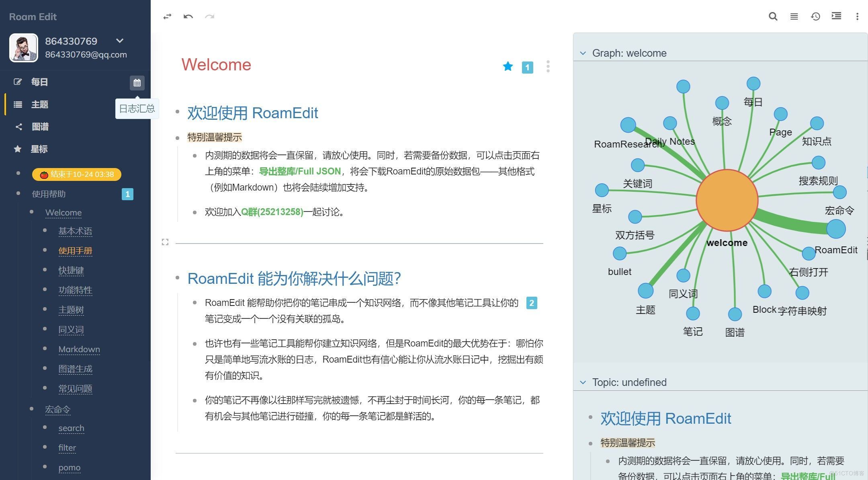Click the undo arrow icon
The height and width of the screenshot is (480, 868).
pyautogui.click(x=188, y=16)
